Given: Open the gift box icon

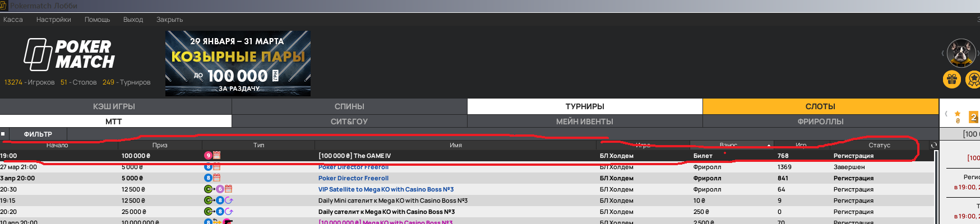Looking at the screenshot, I should pos(952,80).
